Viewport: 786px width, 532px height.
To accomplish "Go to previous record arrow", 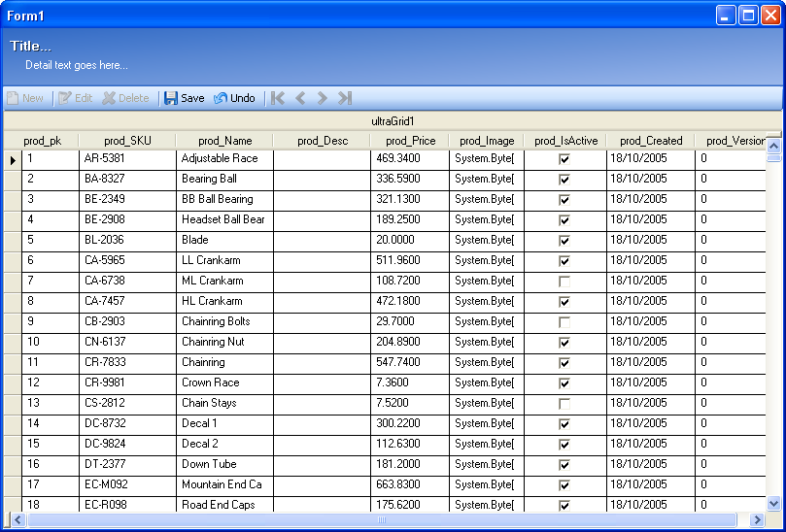I will [x=300, y=98].
